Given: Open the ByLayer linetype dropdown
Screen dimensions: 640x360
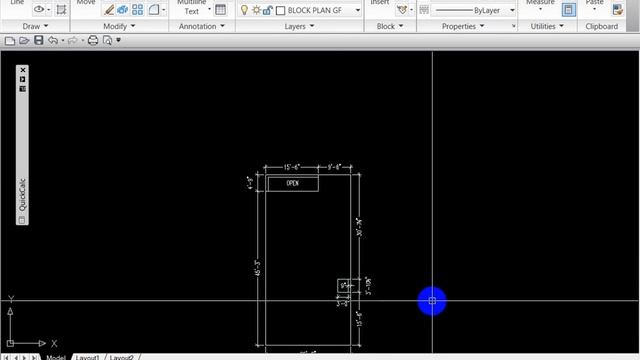Looking at the screenshot, I should [512, 11].
